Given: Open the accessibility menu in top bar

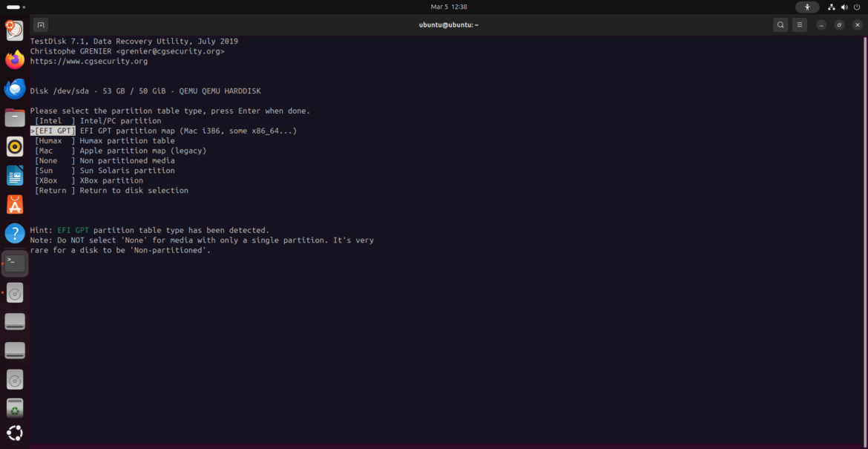Looking at the screenshot, I should pos(807,7).
